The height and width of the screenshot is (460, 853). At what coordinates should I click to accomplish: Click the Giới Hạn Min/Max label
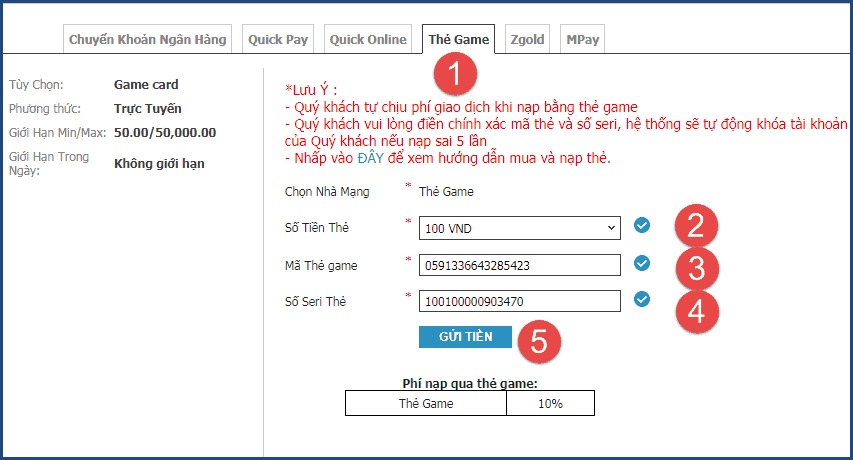pos(58,133)
